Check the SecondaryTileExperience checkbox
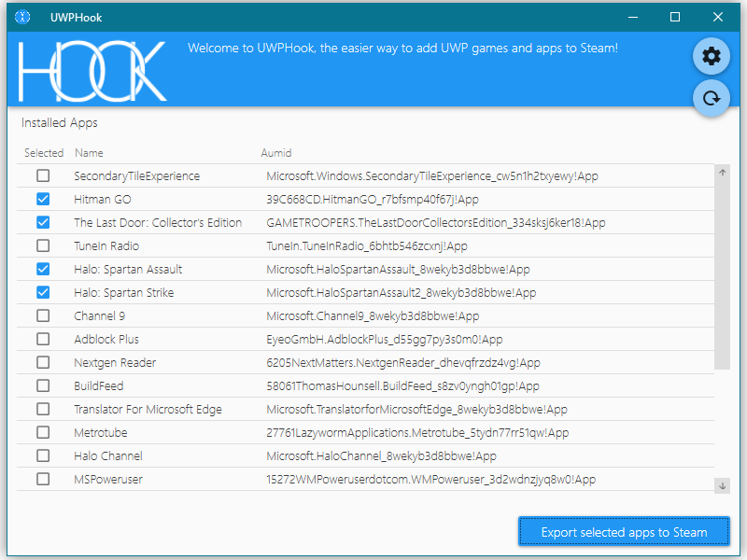The height and width of the screenshot is (560, 747). click(x=43, y=175)
